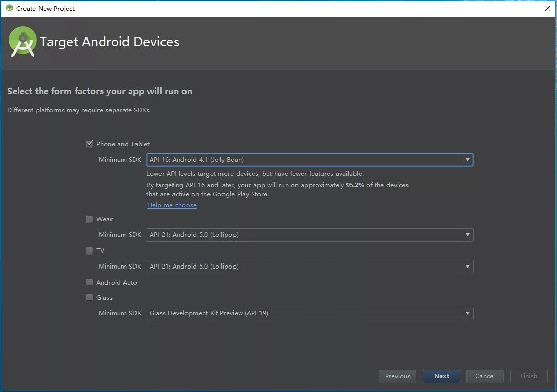Cancel the new project wizard
The image size is (557, 392).
485,376
